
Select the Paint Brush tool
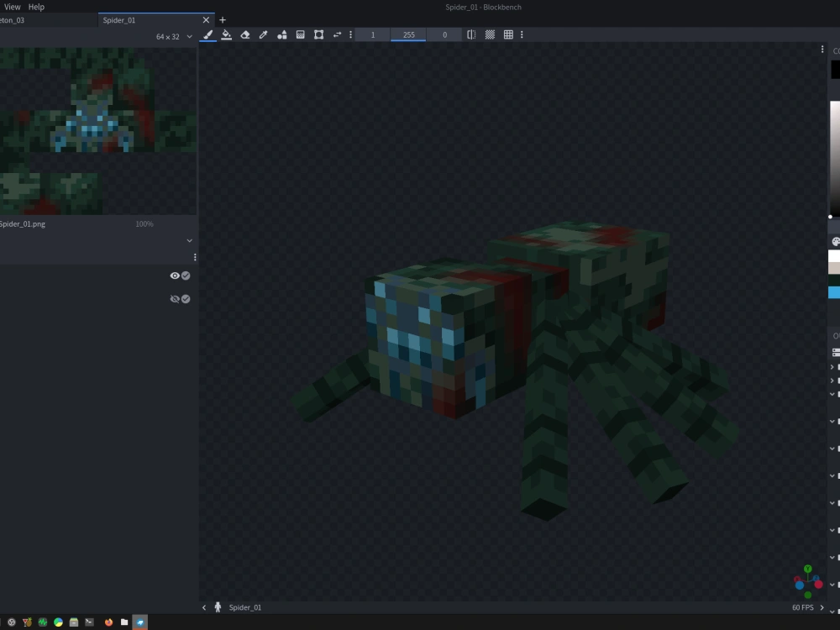(208, 34)
